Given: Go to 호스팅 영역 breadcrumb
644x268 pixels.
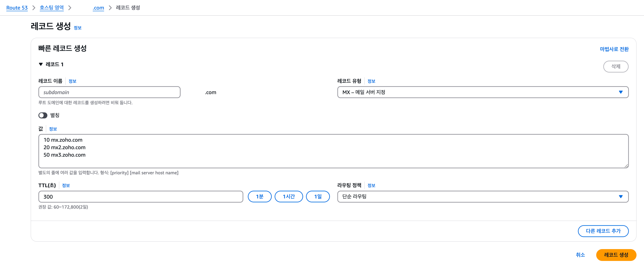Looking at the screenshot, I should pyautogui.click(x=52, y=8).
